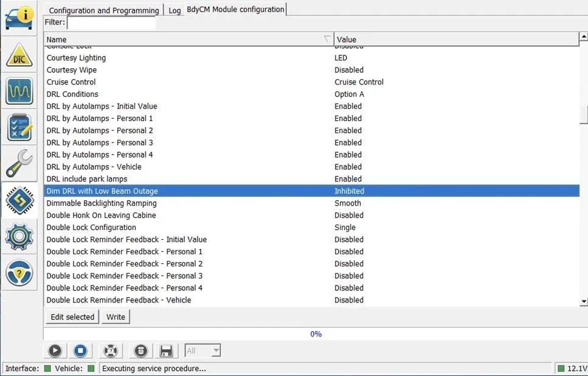Open the chip module programming section
This screenshot has width=588, height=376.
coord(19,200)
